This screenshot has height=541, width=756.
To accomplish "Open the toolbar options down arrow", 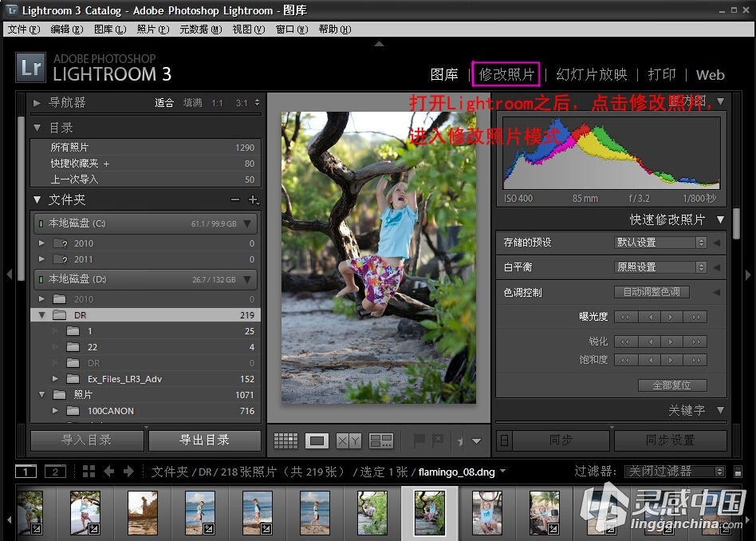I will pos(476,440).
